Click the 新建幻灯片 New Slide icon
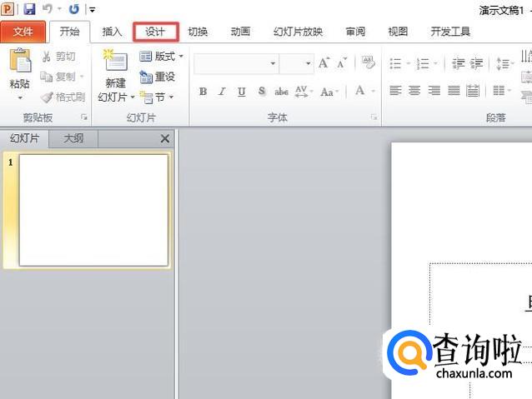The height and width of the screenshot is (399, 532). [x=115, y=61]
